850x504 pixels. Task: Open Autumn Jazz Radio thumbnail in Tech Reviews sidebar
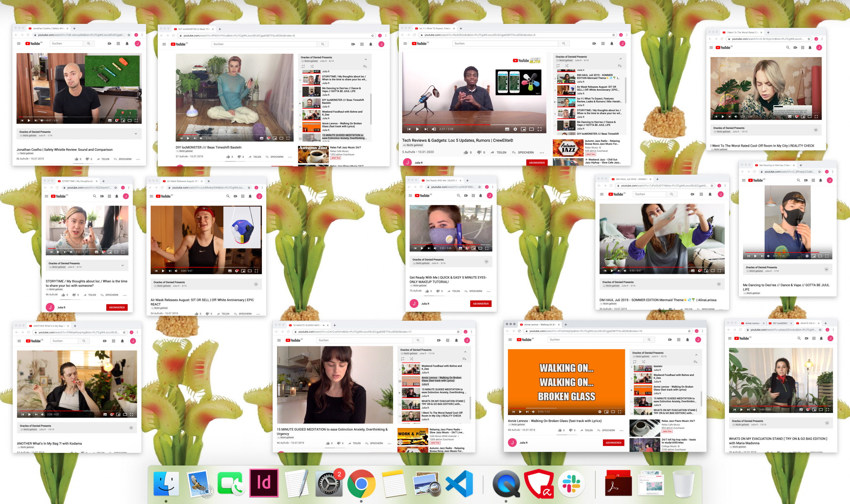pos(568,148)
